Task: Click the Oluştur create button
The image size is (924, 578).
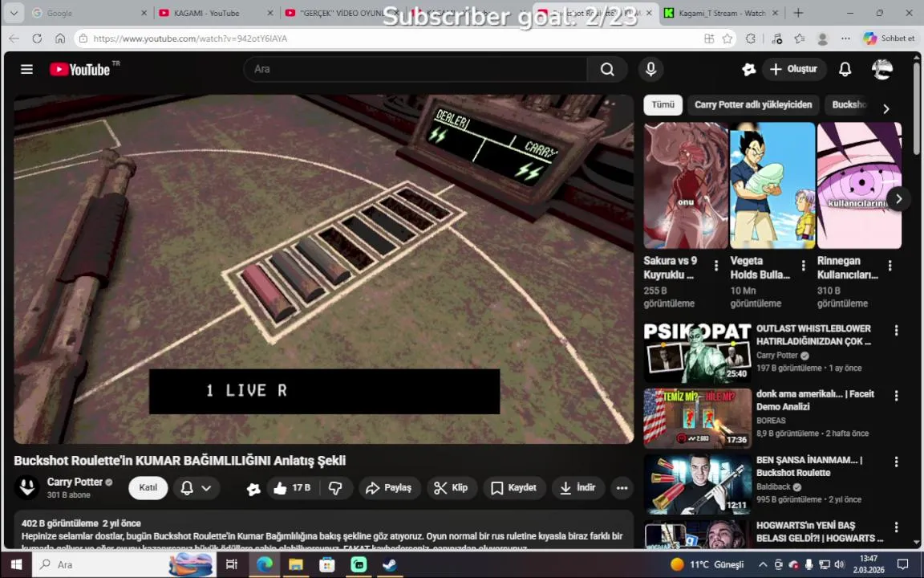Action: coord(794,70)
